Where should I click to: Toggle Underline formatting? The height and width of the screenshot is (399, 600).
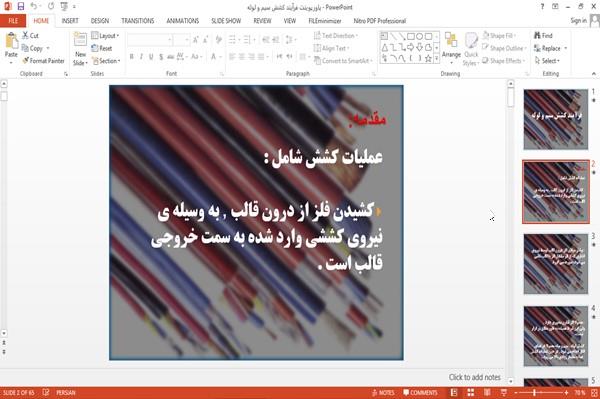151,57
